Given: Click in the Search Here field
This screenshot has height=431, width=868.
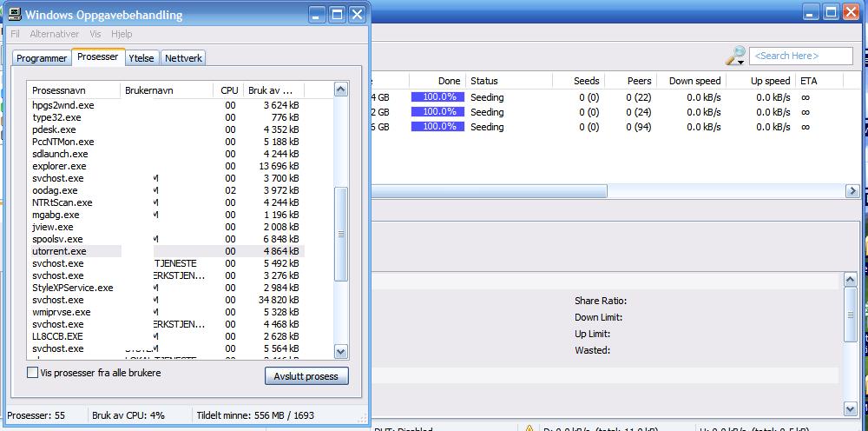Looking at the screenshot, I should tap(800, 56).
